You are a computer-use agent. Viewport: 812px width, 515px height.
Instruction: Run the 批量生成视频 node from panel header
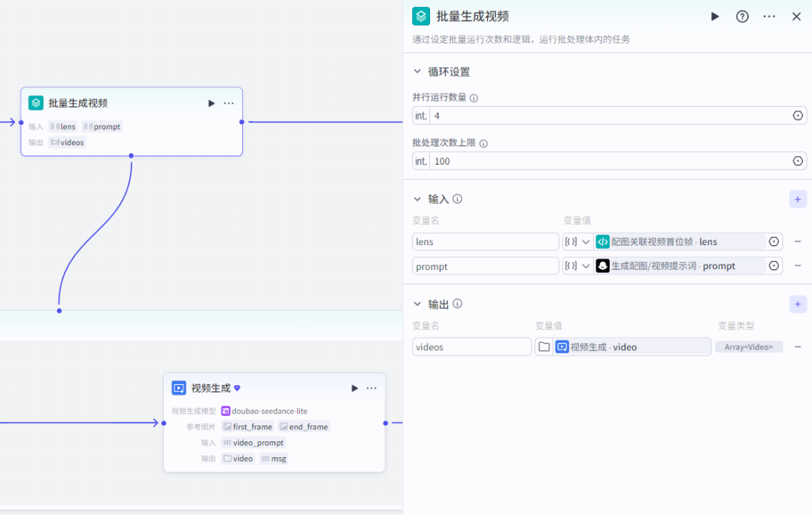pyautogui.click(x=715, y=17)
